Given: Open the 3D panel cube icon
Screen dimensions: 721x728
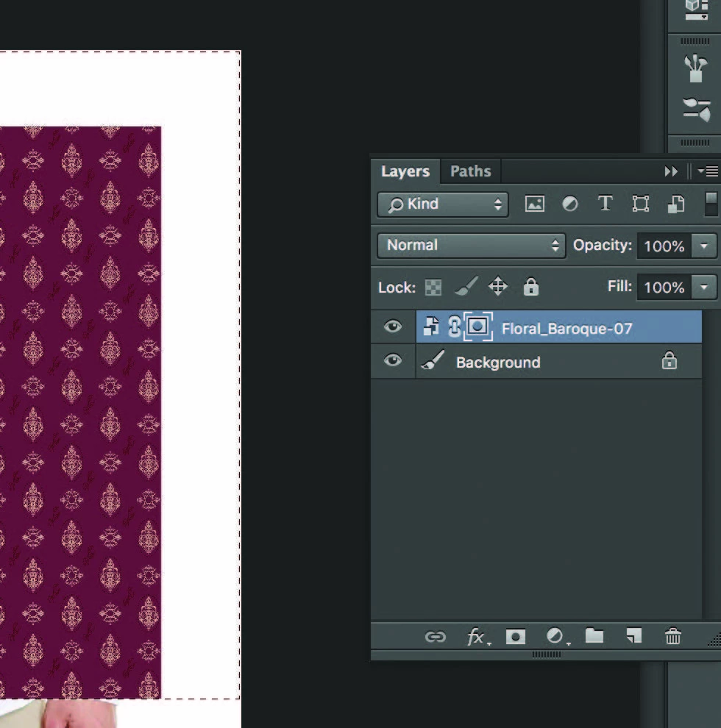Looking at the screenshot, I should (697, 10).
